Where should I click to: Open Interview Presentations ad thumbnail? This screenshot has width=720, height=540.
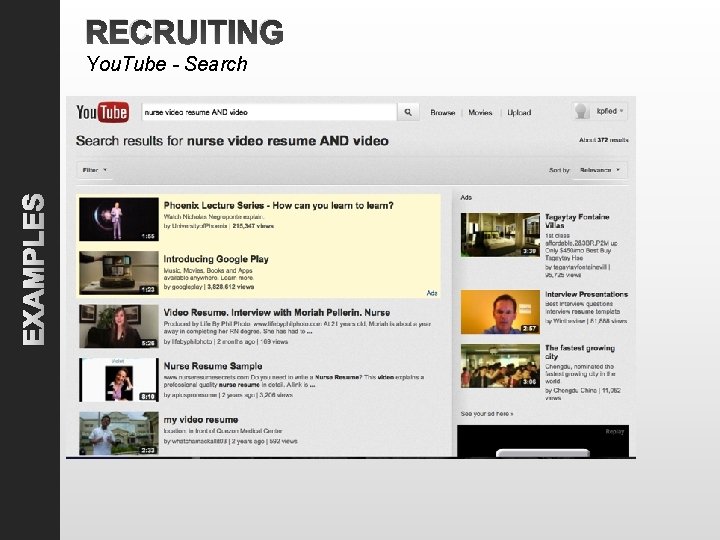501,312
